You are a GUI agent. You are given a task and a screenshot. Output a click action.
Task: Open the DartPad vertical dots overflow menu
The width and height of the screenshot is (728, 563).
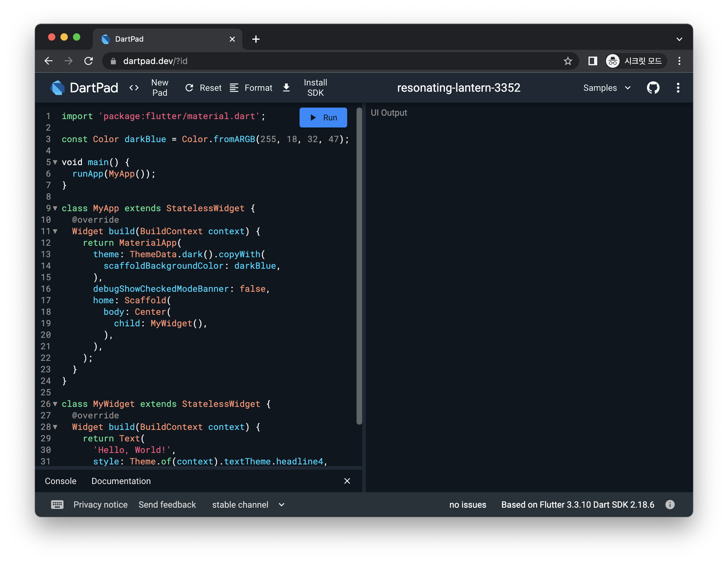coord(678,88)
